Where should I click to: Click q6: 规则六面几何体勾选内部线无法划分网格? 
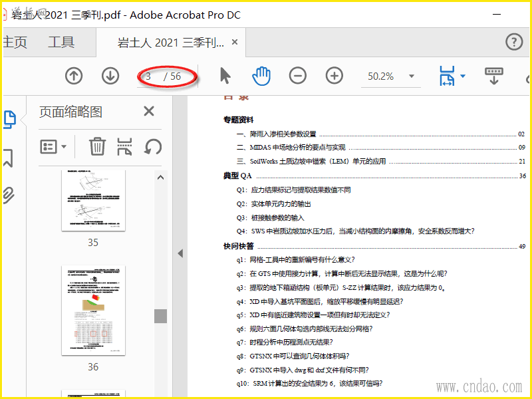pos(305,329)
